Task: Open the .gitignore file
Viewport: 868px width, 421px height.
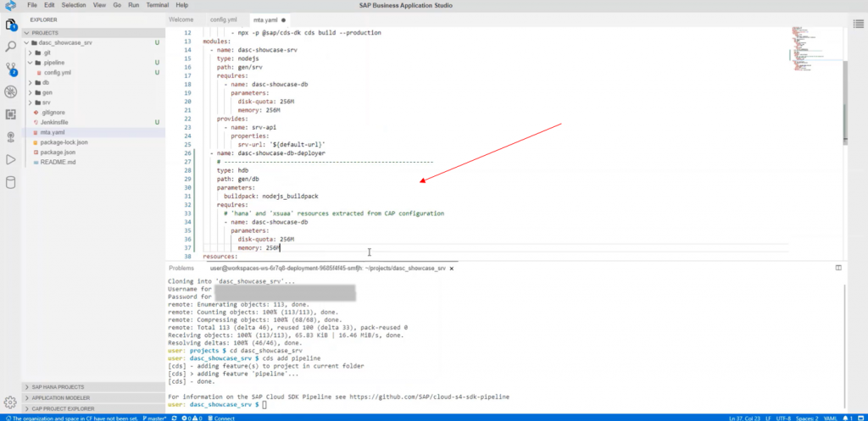Action: tap(93, 113)
